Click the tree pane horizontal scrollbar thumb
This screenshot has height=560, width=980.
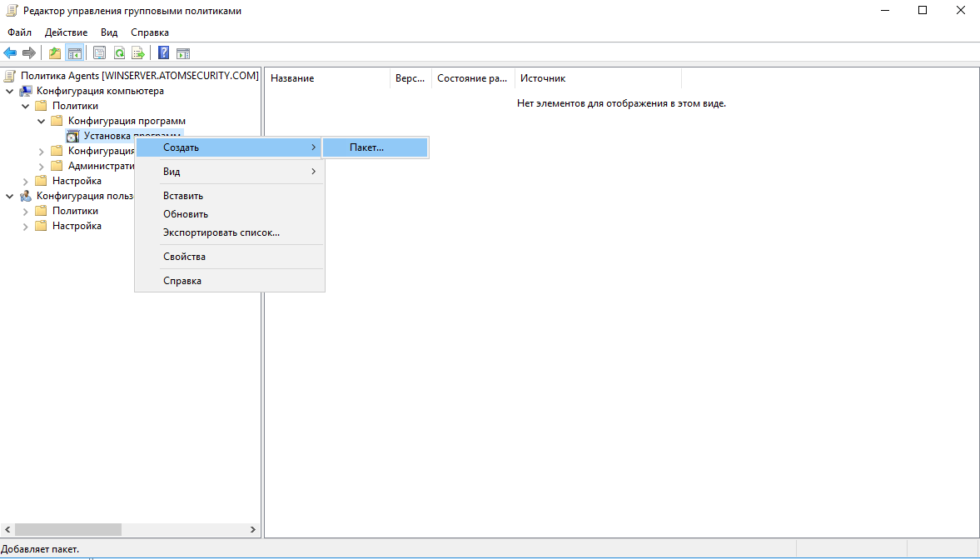point(68,529)
